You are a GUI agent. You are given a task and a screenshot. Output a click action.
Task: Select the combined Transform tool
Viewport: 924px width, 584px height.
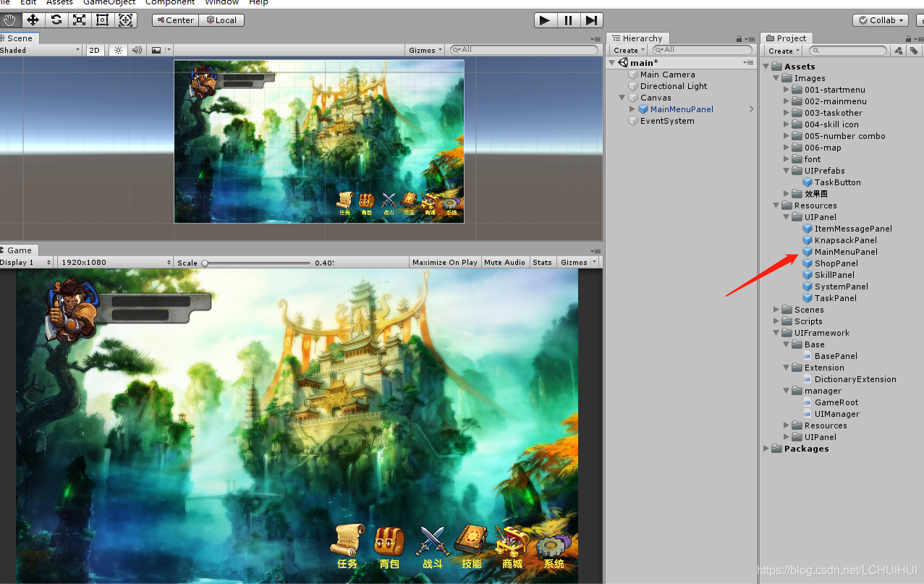pyautogui.click(x=126, y=20)
